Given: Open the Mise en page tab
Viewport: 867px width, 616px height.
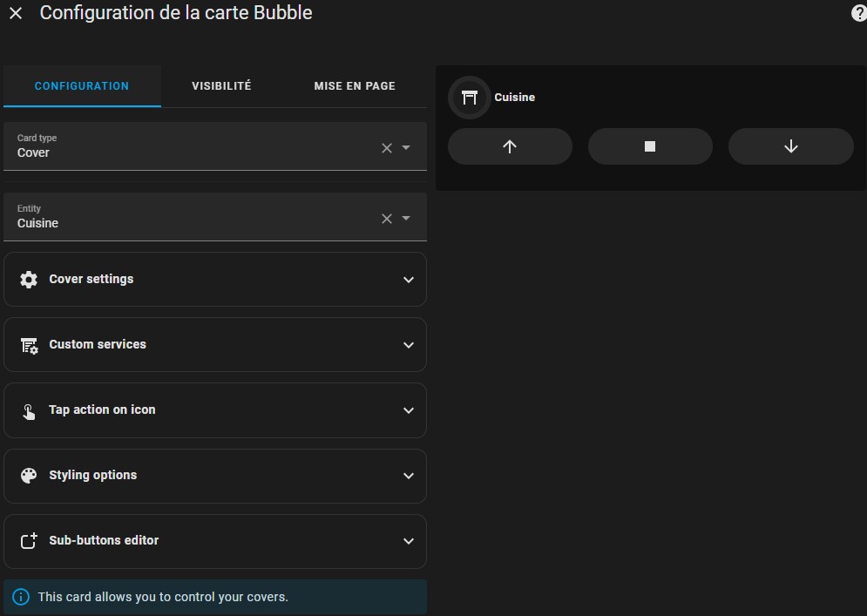Looking at the screenshot, I should coord(355,86).
